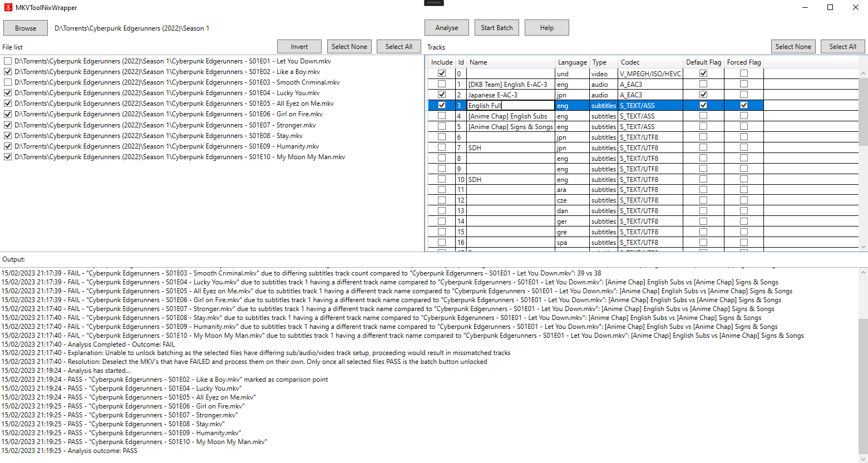The width and height of the screenshot is (868, 463).
Task: Click the Name column header
Action: coord(511,62)
